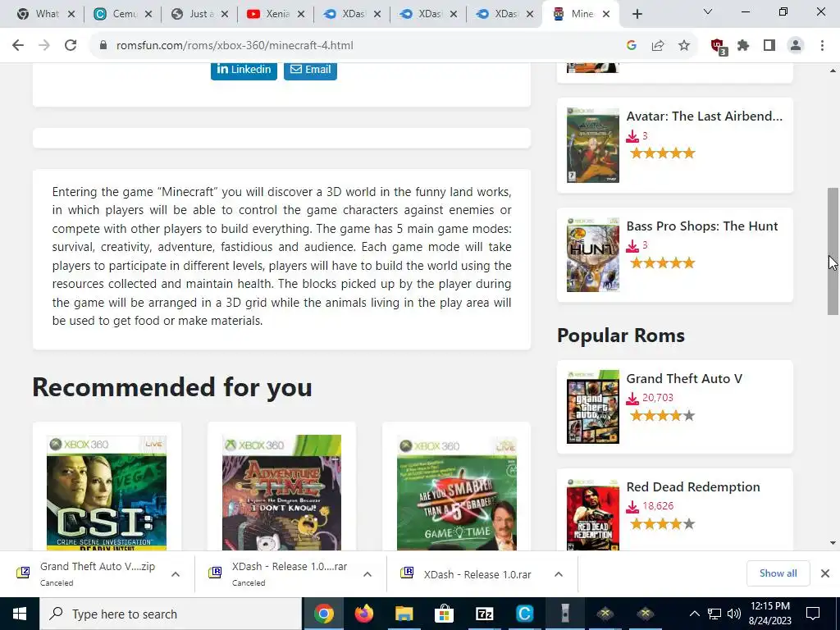840x630 pixels.
Task: Click the 'Popular Roms' heading
Action: pos(621,336)
